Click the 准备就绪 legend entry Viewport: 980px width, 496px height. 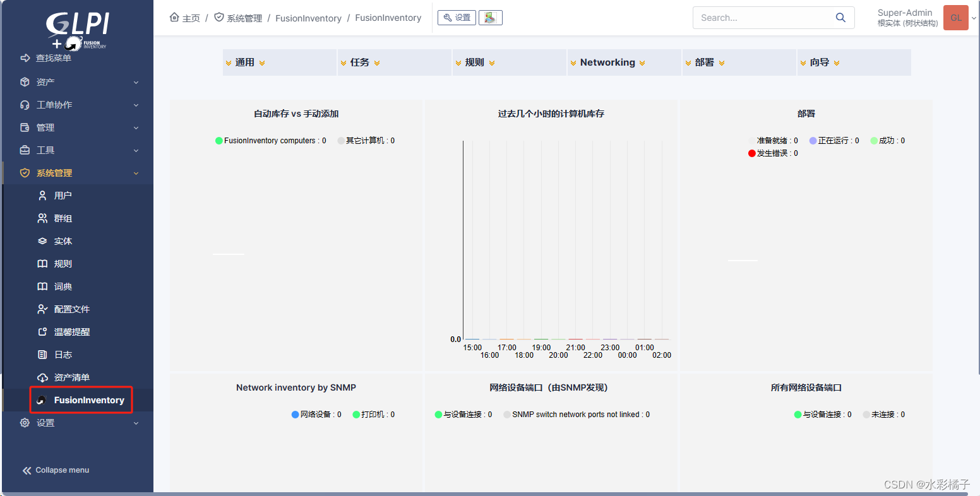point(774,141)
